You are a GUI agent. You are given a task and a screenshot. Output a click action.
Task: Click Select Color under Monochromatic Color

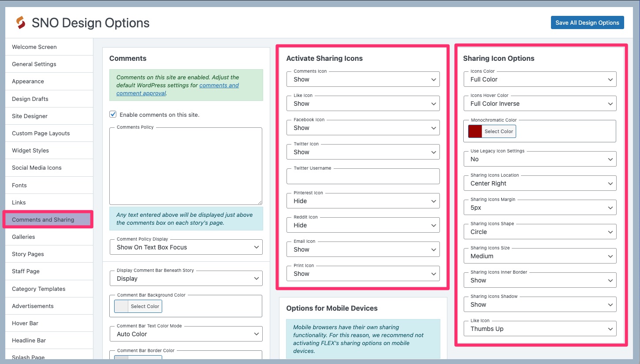(499, 131)
